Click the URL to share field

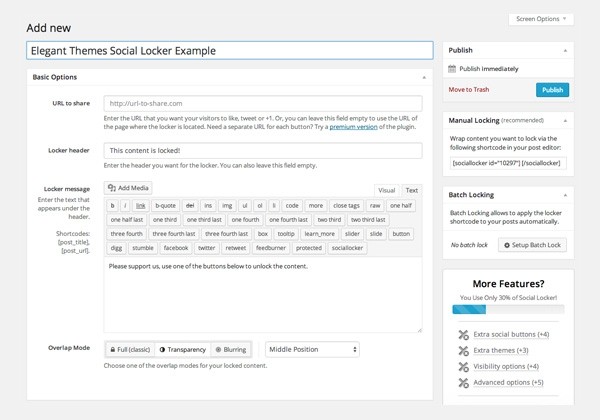263,103
